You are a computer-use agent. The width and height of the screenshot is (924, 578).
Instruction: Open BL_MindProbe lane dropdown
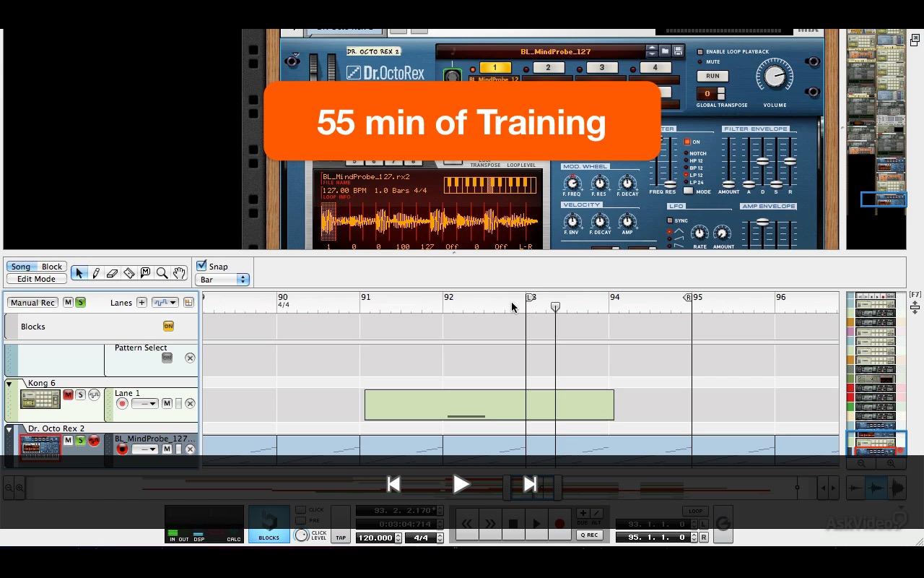tap(144, 449)
